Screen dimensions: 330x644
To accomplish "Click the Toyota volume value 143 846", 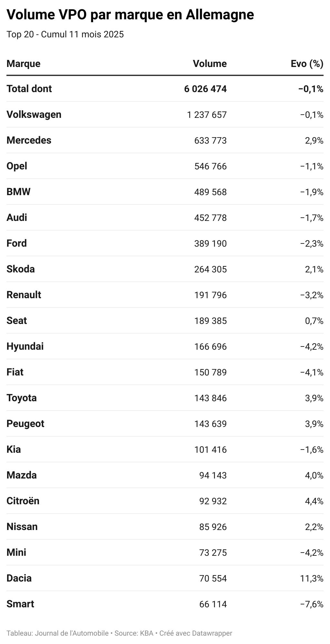I will pyautogui.click(x=210, y=398).
